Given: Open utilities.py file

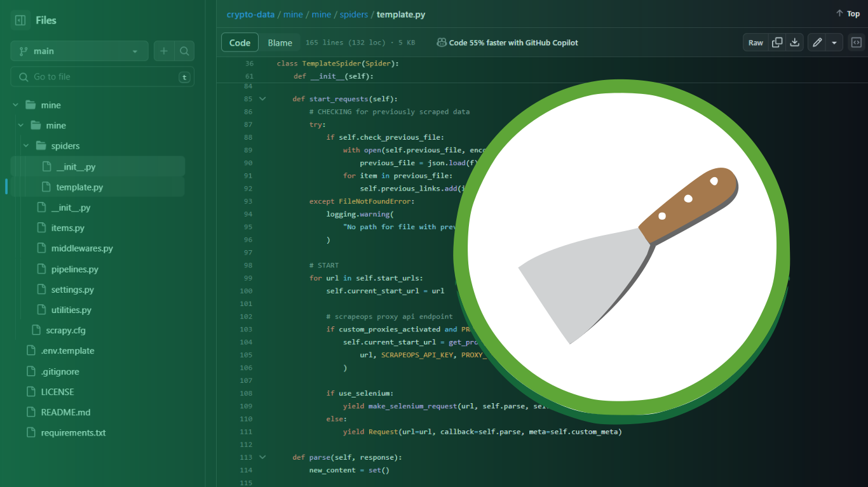Looking at the screenshot, I should pos(71,310).
